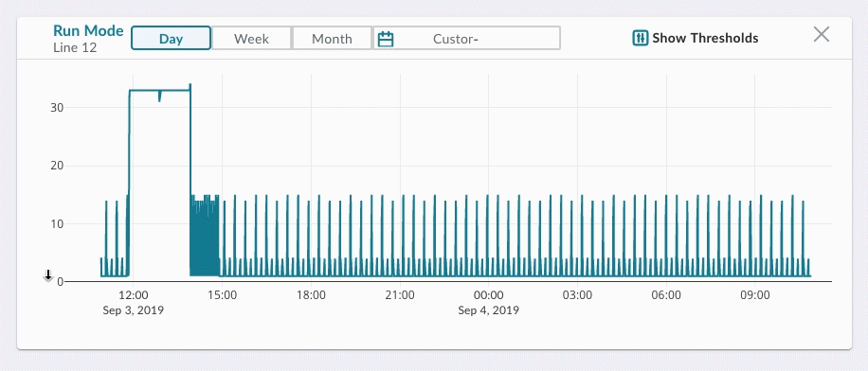The height and width of the screenshot is (371, 868).
Task: Click the 10 y-axis label
Action: 57,224
